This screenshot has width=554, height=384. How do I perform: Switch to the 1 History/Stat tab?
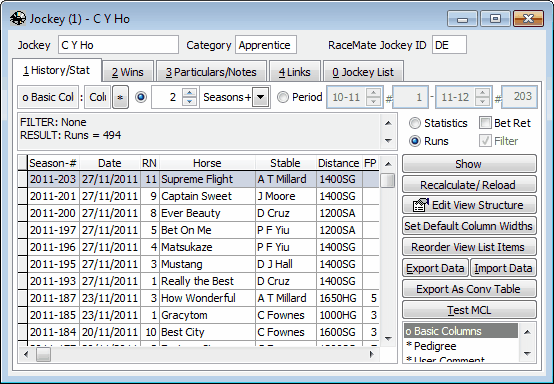click(x=57, y=70)
